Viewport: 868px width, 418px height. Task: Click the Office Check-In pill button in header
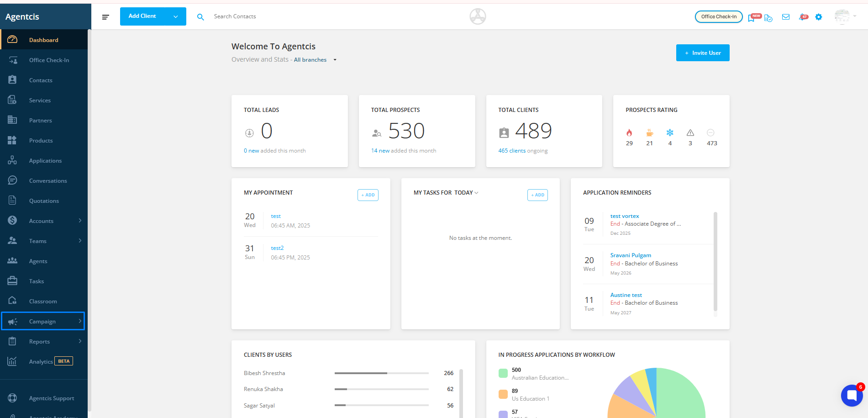(719, 16)
